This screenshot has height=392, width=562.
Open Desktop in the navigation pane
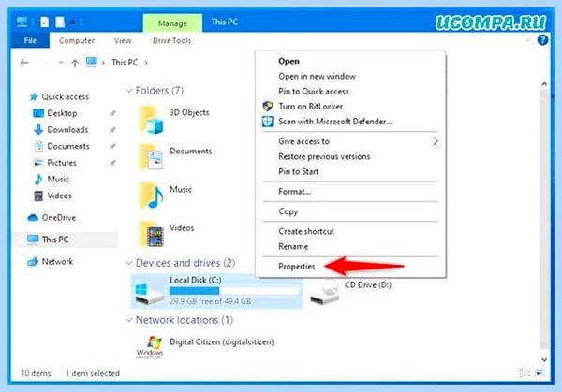62,113
